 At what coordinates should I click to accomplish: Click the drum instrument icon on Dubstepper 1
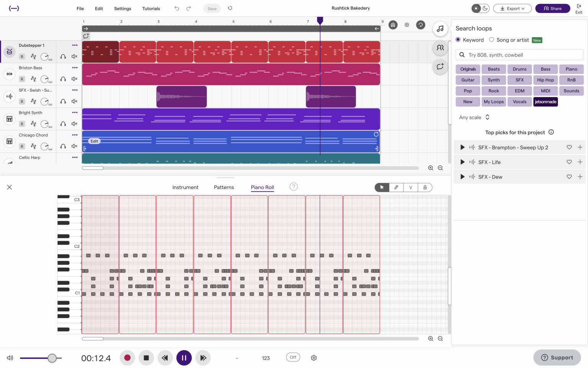coord(9,51)
